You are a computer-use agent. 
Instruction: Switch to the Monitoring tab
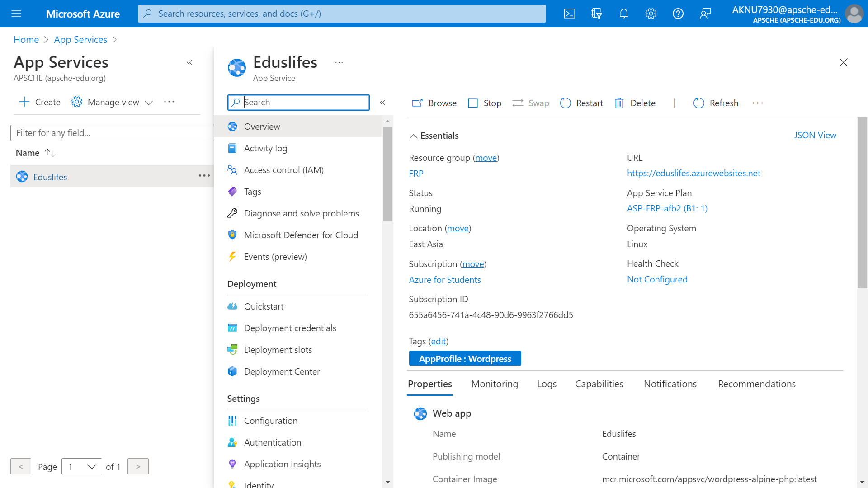click(495, 384)
